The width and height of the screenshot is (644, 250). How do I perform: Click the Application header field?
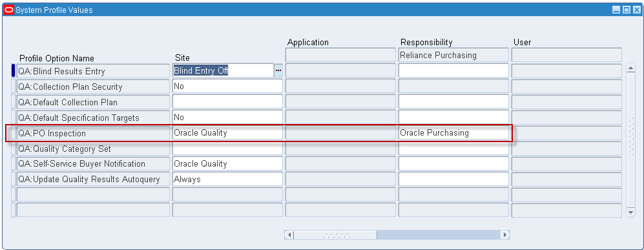(340, 55)
